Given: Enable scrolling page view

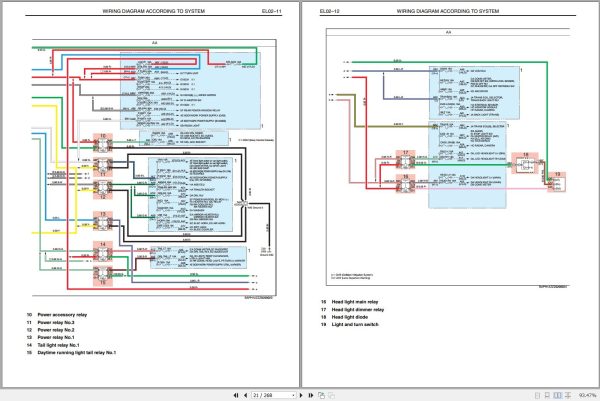Looking at the screenshot, I should pyautogui.click(x=547, y=395).
